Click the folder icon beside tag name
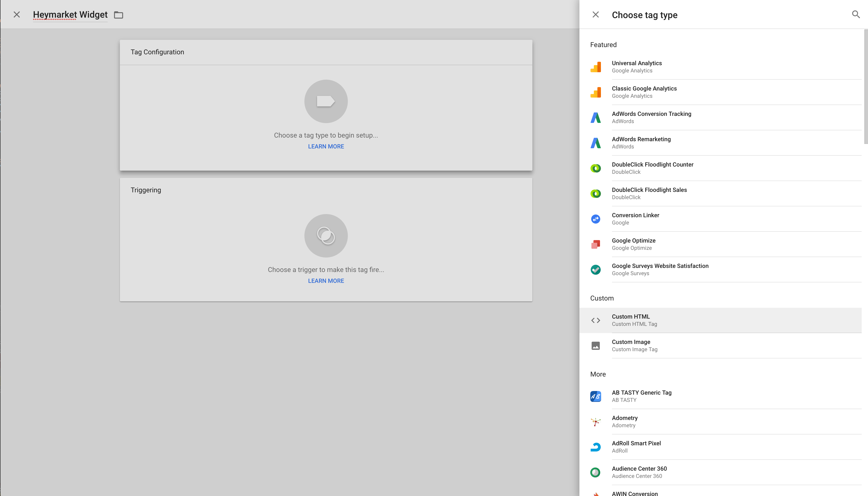Screen dimensions: 868x496 (119, 15)
